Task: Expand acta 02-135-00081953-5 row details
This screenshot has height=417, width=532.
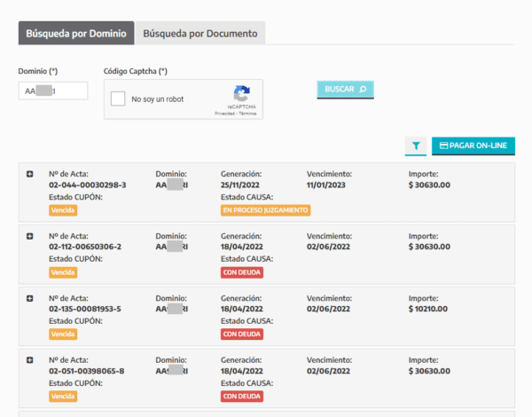Action: 30,298
